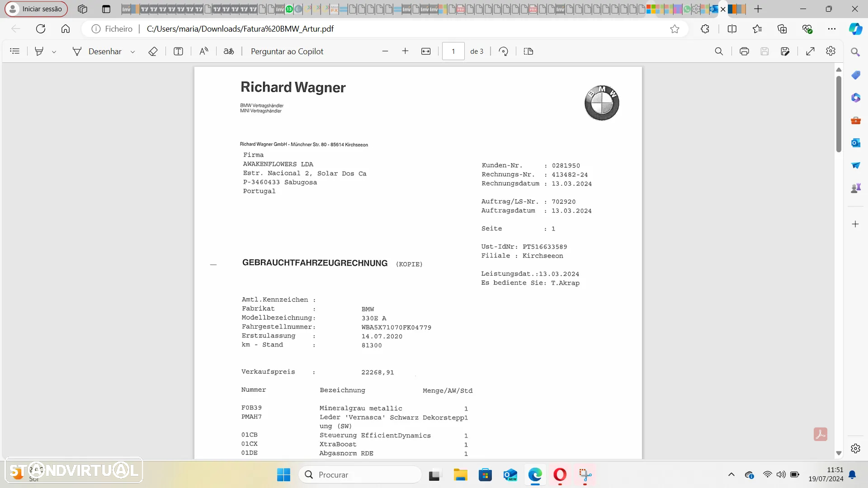Open Microsoft Store from taskbar
Image resolution: width=868 pixels, height=488 pixels.
pyautogui.click(x=485, y=475)
